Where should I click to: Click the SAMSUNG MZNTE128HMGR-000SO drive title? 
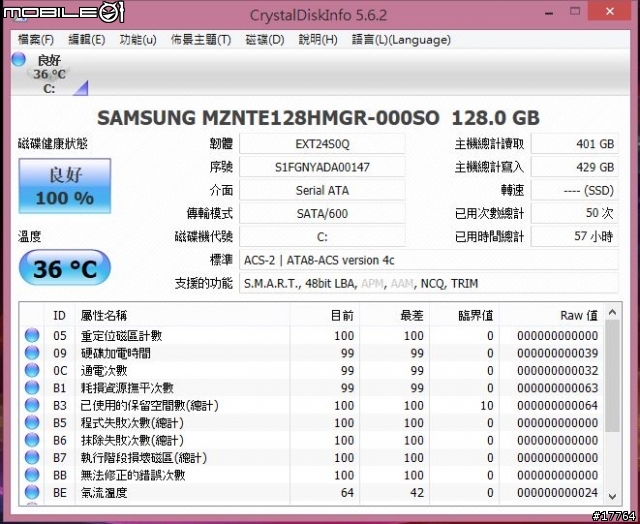(318, 118)
